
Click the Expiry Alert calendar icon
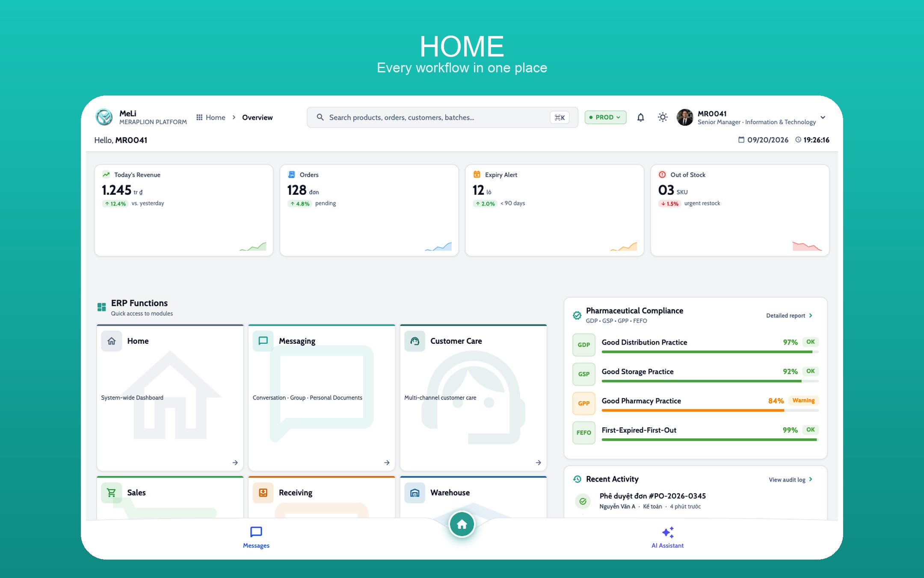click(477, 175)
